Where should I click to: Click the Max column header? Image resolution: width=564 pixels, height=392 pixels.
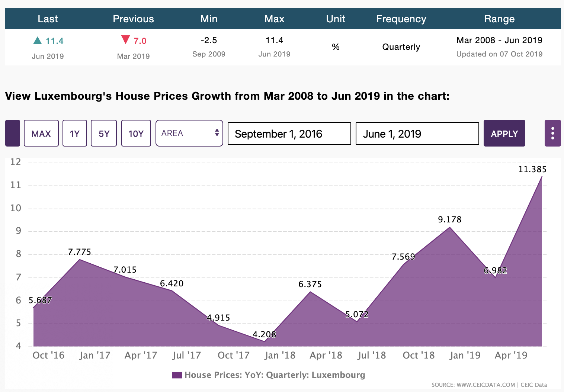[275, 19]
